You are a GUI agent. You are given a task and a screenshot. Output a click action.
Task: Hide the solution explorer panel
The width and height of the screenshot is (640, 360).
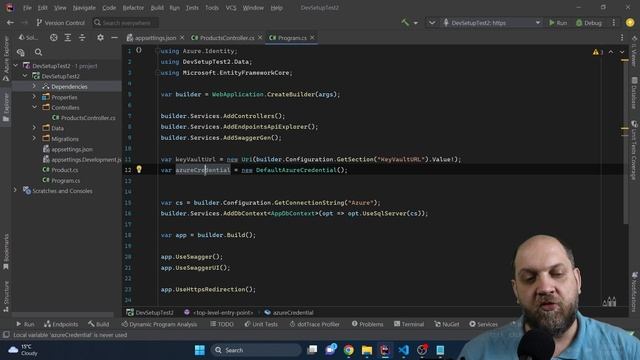114,38
